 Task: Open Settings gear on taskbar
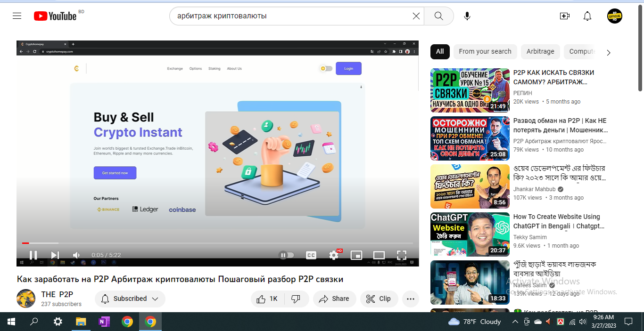[58, 322]
